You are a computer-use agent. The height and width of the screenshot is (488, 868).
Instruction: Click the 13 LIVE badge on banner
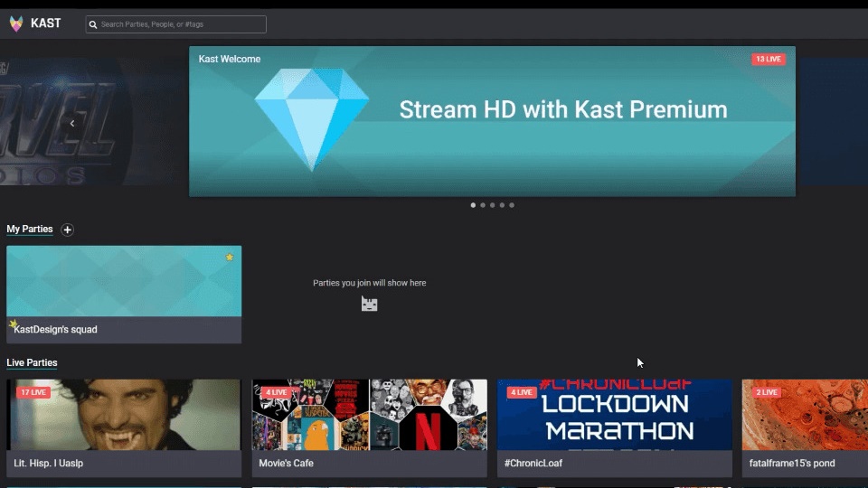tap(768, 60)
